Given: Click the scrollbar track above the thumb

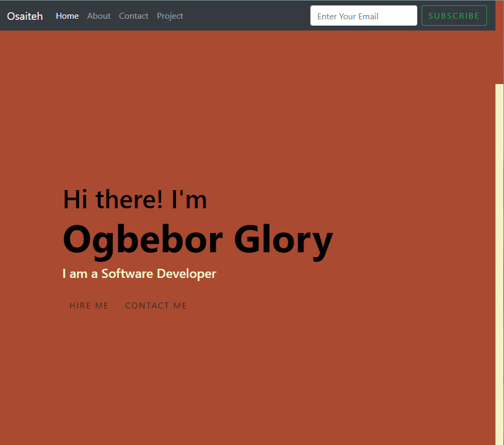Looking at the screenshot, I should [499, 56].
